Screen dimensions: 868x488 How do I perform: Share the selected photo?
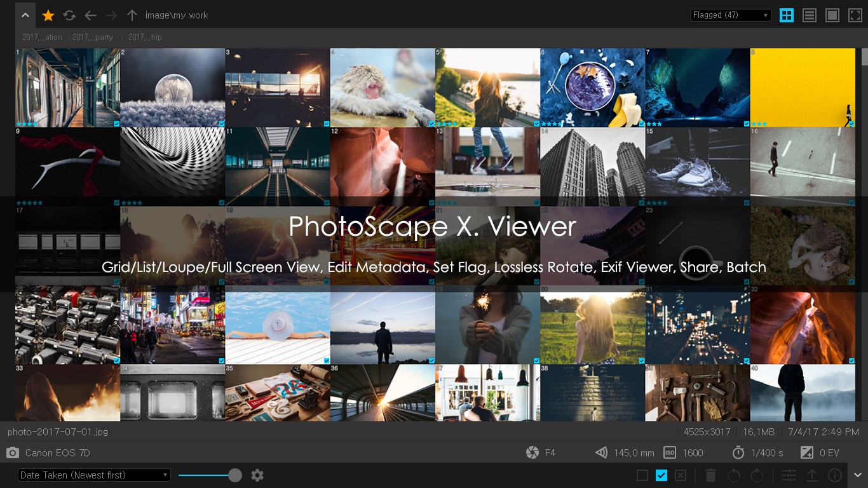[813, 475]
